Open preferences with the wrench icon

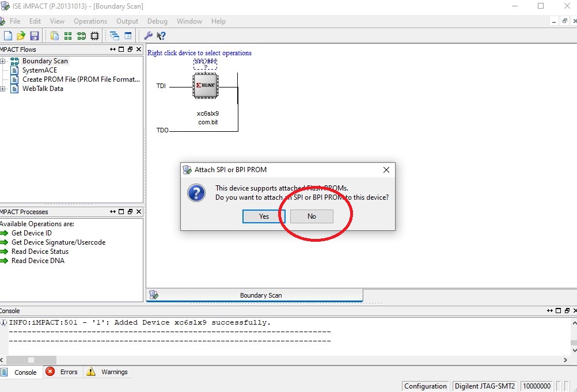click(148, 36)
